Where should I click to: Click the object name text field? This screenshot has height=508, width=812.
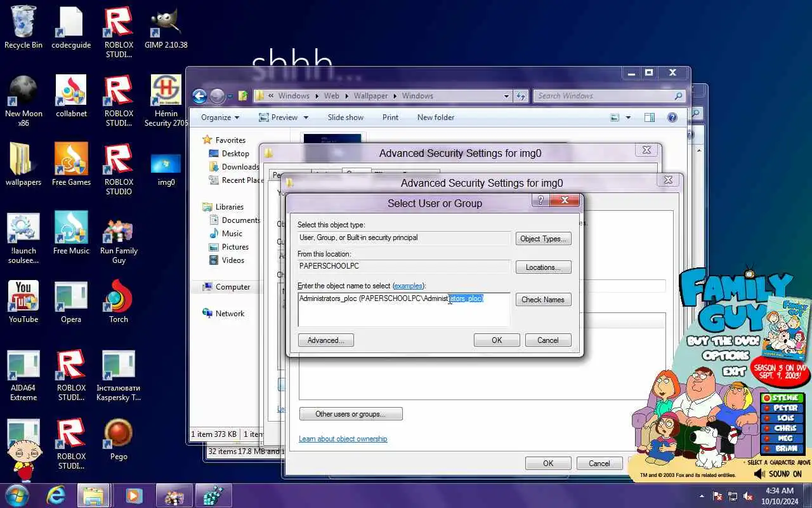[x=403, y=309]
